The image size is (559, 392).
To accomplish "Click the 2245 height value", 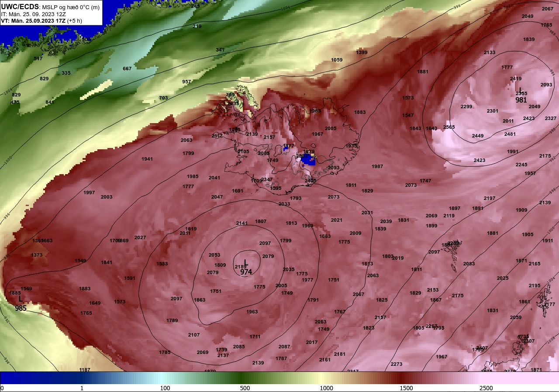I will click(x=521, y=165).
